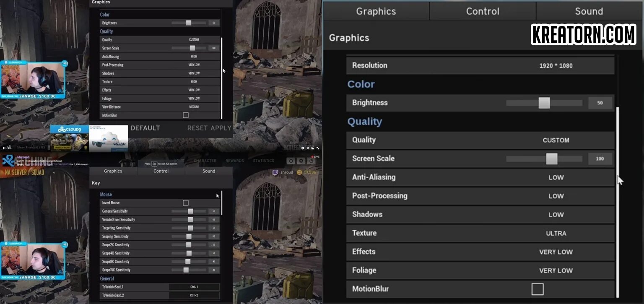Click the Brightness slider in the small top-left panel
This screenshot has width=644, height=304.
pos(189,23)
